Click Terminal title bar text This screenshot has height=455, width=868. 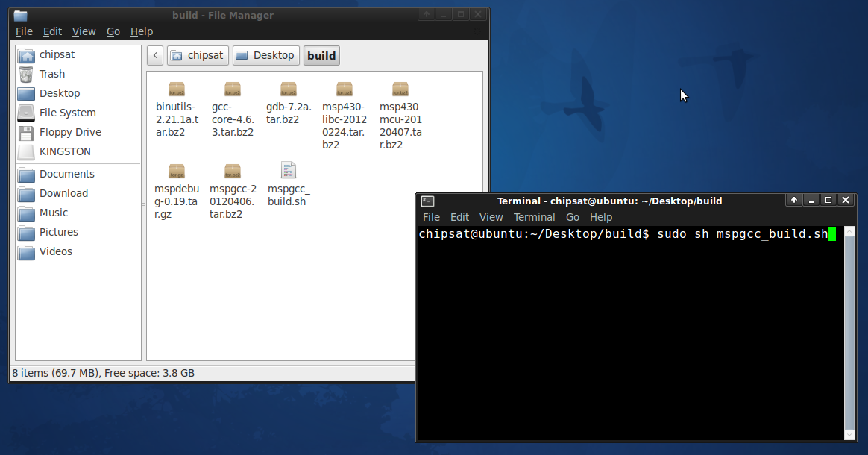[609, 201]
